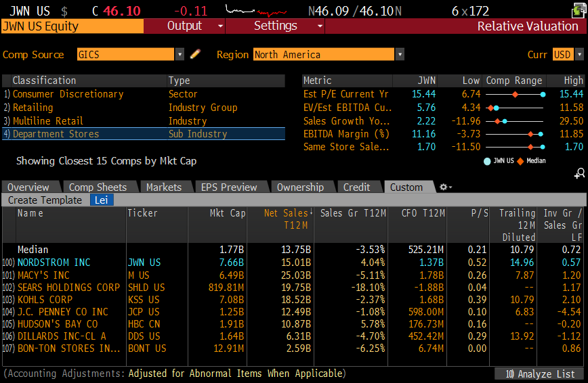Select Consumer Discretionary sector classification
Image resolution: width=588 pixels, height=383 pixels.
tap(68, 94)
